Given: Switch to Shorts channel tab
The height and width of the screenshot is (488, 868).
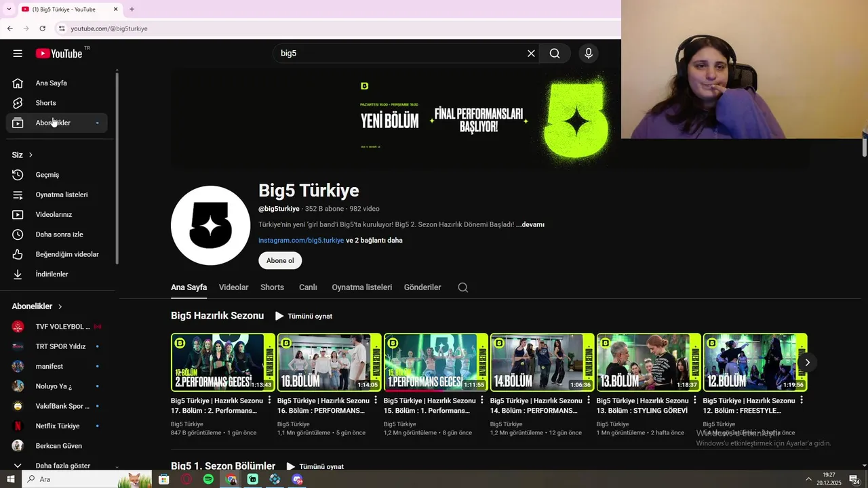Looking at the screenshot, I should pos(272,287).
